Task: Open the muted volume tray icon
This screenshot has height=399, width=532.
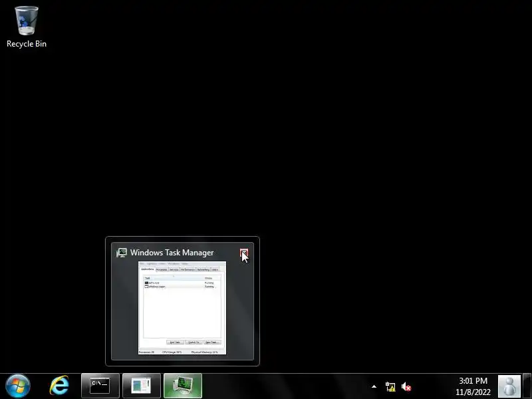Action: 406,387
